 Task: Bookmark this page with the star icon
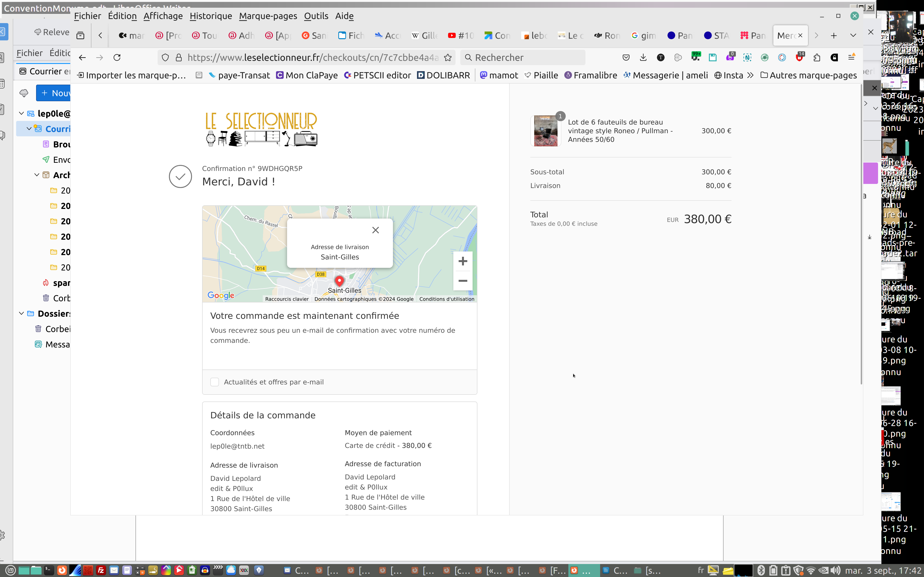tap(448, 57)
